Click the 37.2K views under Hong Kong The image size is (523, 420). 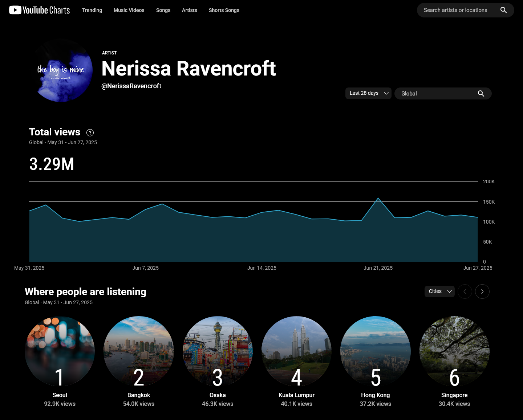click(x=376, y=404)
